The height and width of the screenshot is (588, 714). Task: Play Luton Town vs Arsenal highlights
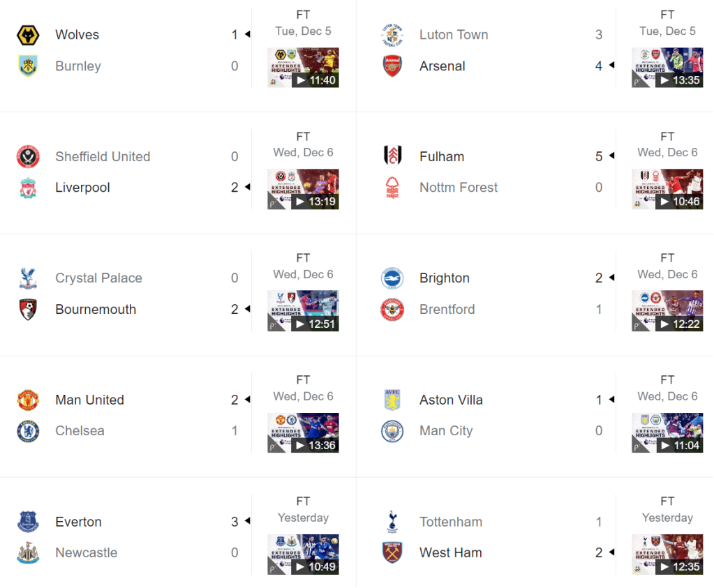click(667, 67)
